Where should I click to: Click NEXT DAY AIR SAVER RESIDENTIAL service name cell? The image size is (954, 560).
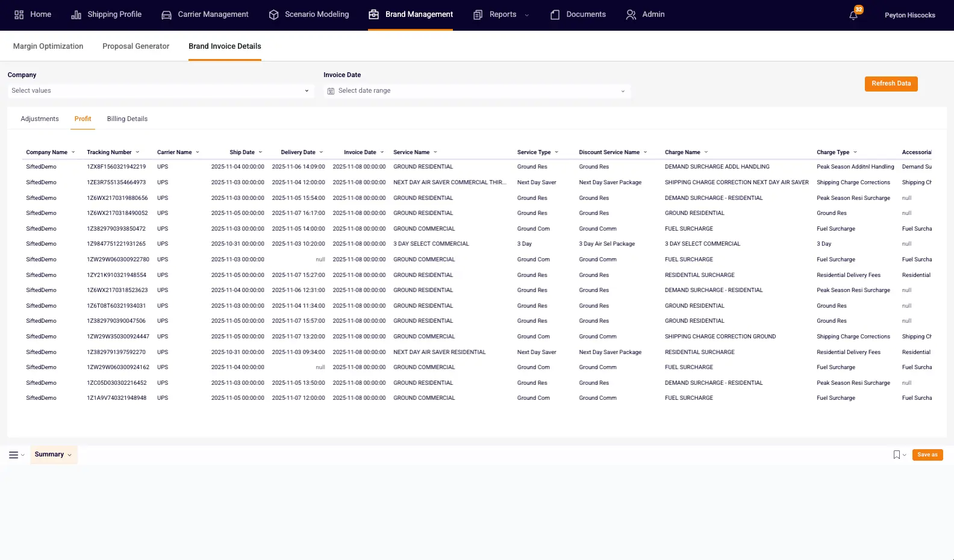click(440, 352)
